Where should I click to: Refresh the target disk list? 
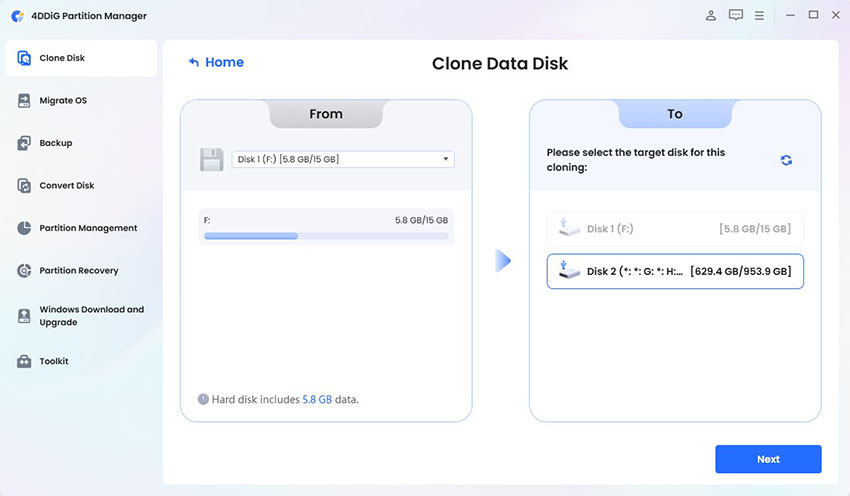[786, 160]
